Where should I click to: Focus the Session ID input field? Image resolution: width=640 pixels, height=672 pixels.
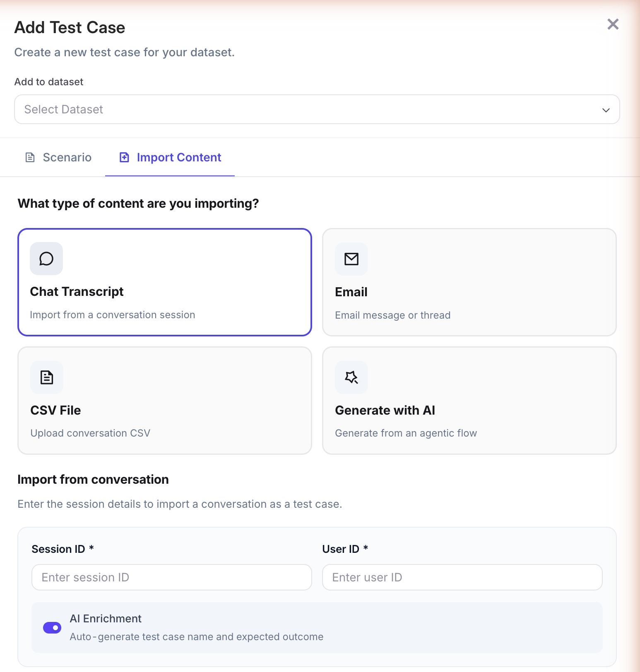tap(172, 577)
